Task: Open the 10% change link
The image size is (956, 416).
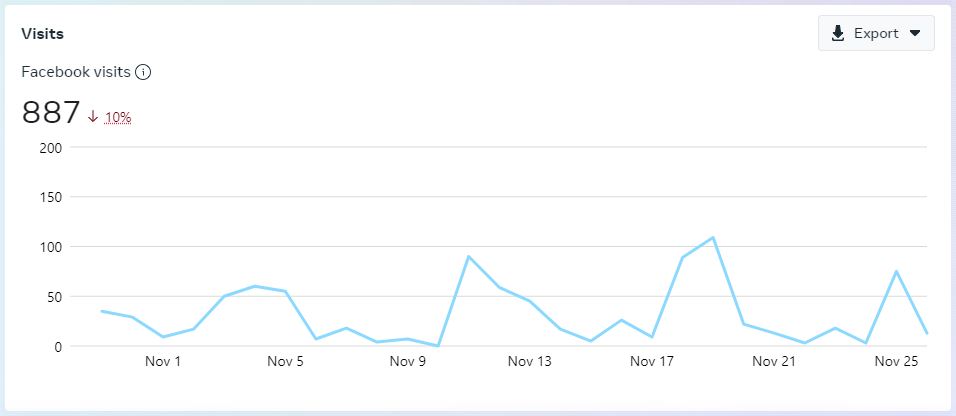Action: point(118,117)
